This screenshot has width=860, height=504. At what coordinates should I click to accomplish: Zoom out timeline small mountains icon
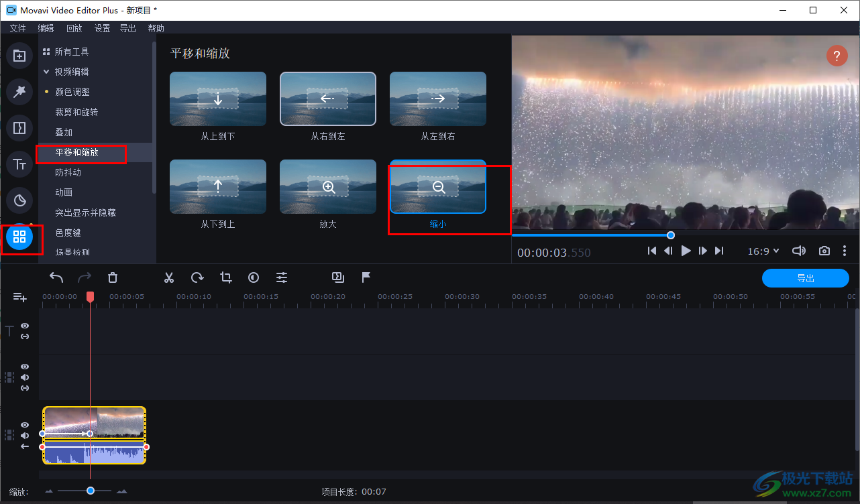tap(49, 491)
